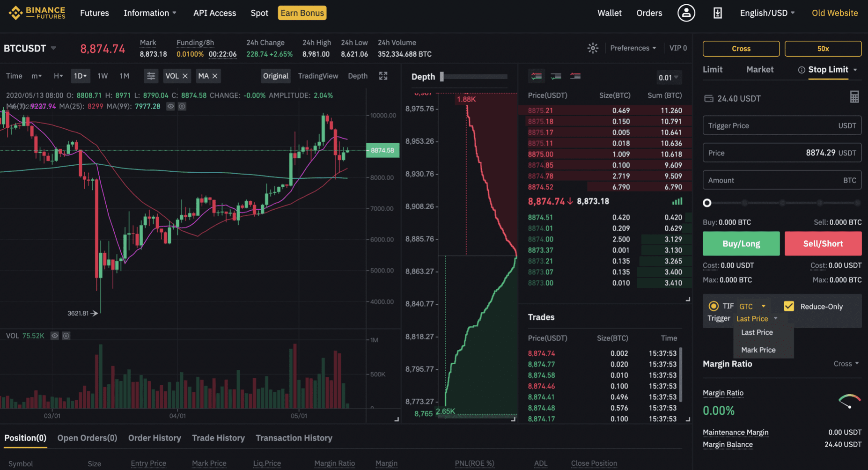The width and height of the screenshot is (868, 470).
Task: Click the Amount BTC input field
Action: coord(782,180)
